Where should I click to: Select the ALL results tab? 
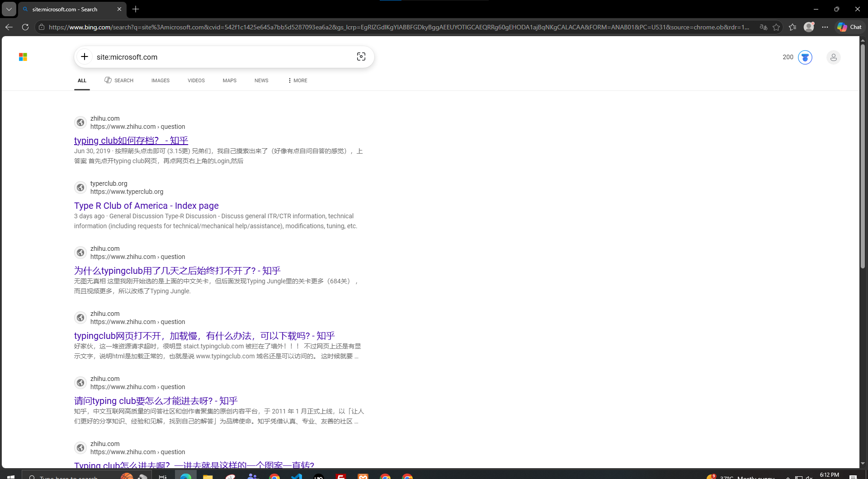pos(82,80)
